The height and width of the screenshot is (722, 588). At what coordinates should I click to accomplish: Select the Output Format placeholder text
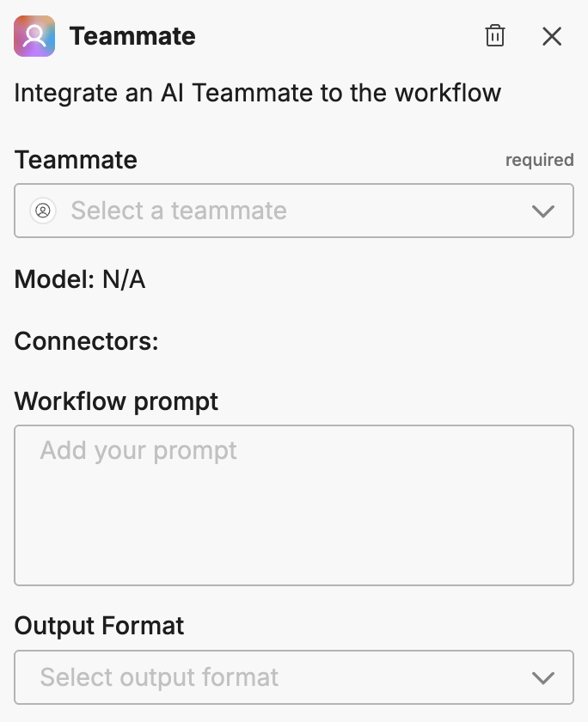[157, 677]
